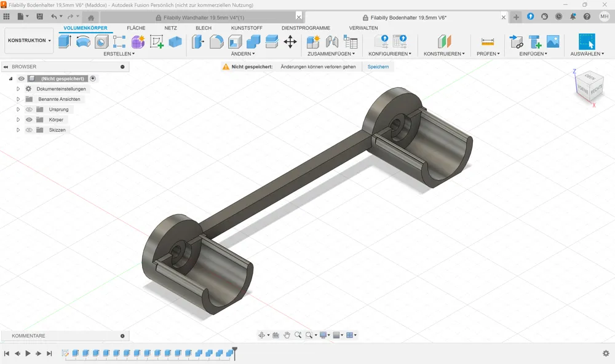Select the Extrude tool icon
The height and width of the screenshot is (364, 615).
coord(65,42)
